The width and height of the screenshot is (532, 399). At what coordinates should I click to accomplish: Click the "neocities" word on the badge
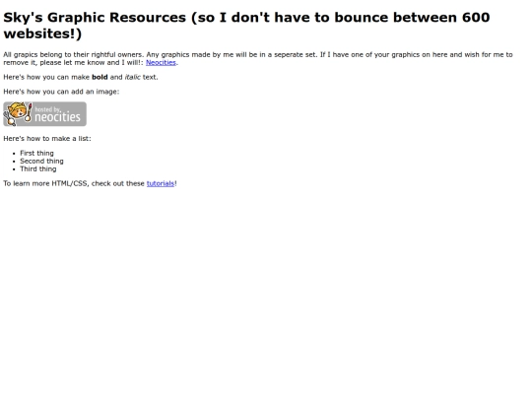[57, 117]
